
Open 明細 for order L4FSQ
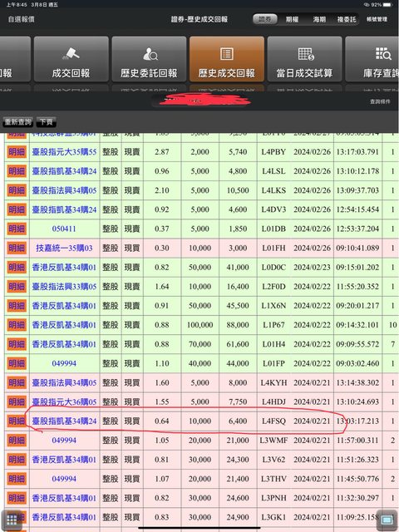click(x=17, y=421)
